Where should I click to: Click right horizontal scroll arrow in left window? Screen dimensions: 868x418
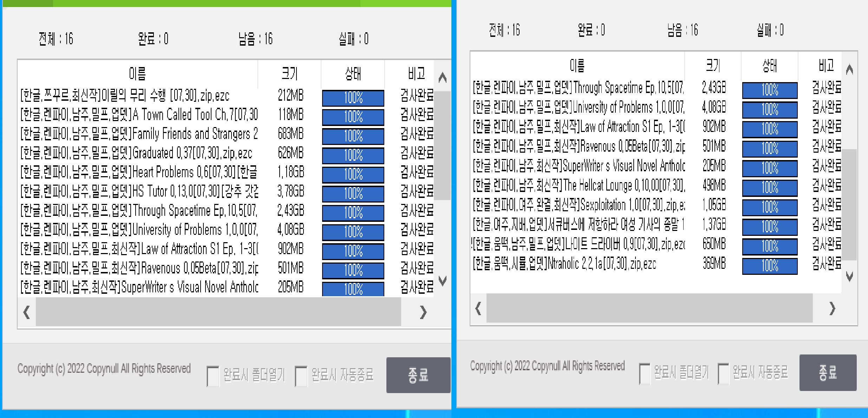(423, 312)
